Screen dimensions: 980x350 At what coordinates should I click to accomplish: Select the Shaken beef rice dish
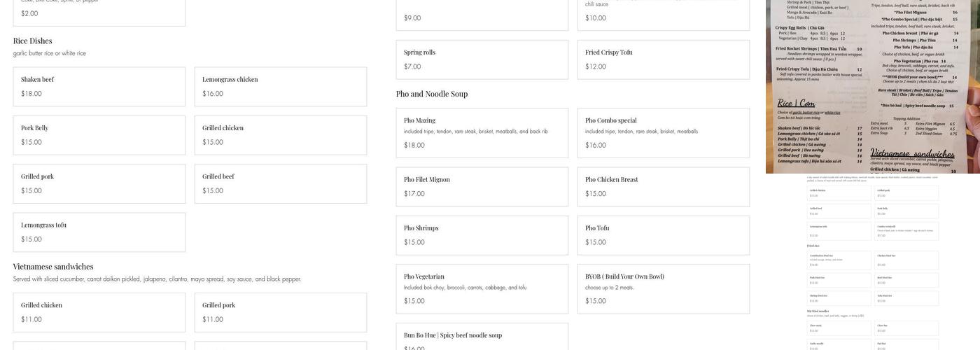99,87
